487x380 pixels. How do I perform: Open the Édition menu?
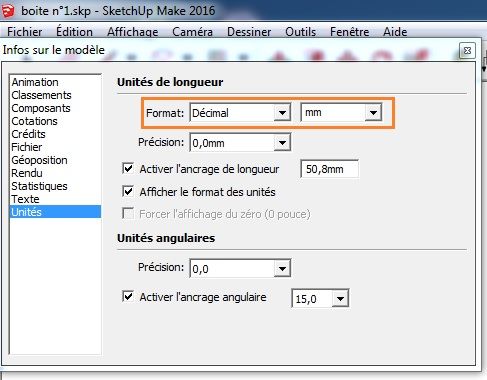[x=74, y=32]
